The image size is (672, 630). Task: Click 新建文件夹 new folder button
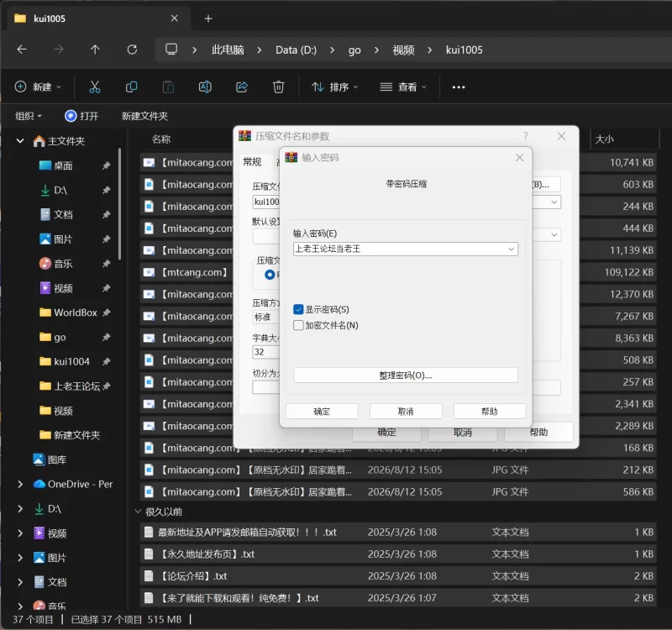pyautogui.click(x=144, y=116)
